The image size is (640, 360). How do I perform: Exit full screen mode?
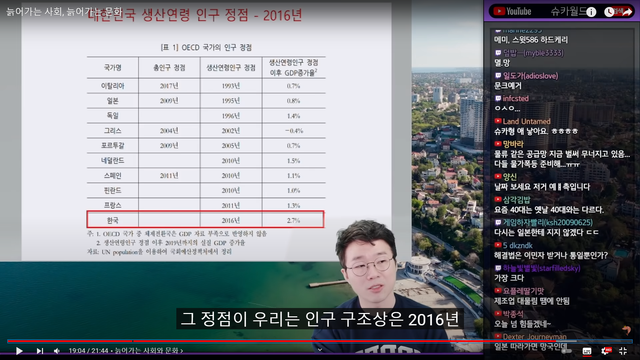[623, 351]
